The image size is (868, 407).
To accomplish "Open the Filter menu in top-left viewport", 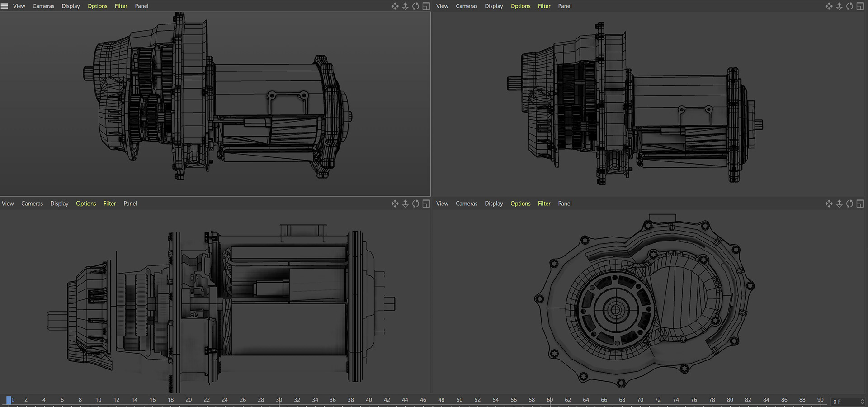I will [x=121, y=6].
